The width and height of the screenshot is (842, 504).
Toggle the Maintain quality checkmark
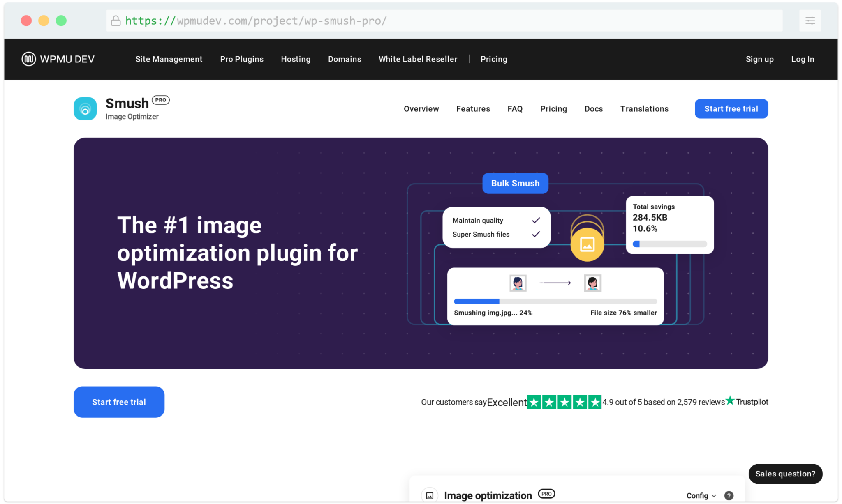coord(536,221)
